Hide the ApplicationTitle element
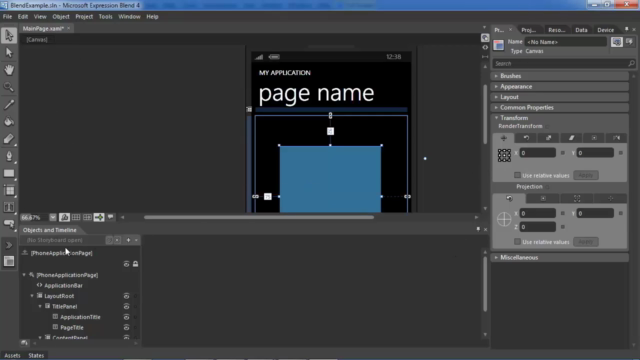 (x=127, y=317)
